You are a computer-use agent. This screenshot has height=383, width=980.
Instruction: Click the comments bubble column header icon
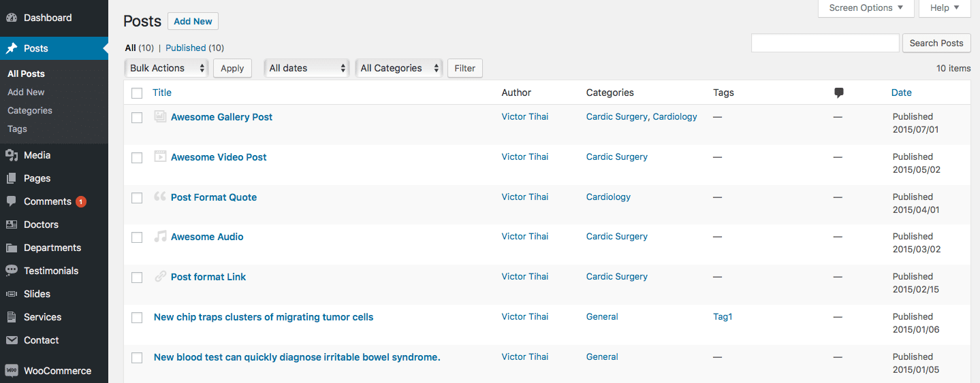[838, 93]
